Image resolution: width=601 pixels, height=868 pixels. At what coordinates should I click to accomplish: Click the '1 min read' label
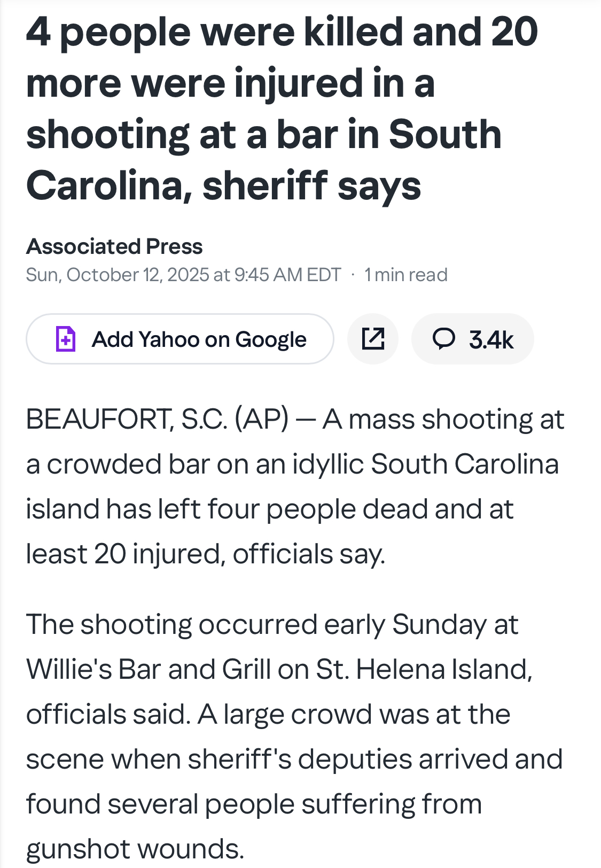(406, 275)
